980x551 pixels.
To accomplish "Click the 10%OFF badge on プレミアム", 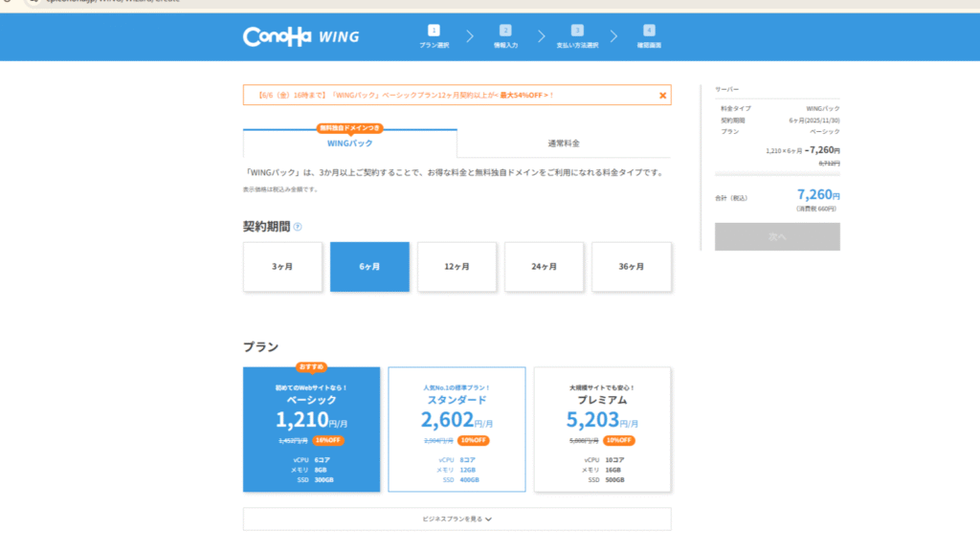I will tap(619, 440).
